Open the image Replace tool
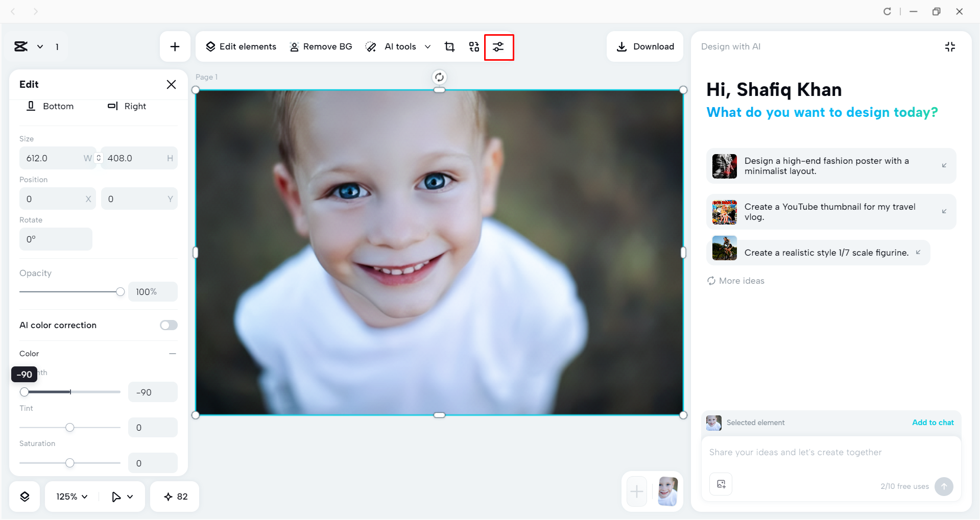980x520 pixels. point(473,46)
